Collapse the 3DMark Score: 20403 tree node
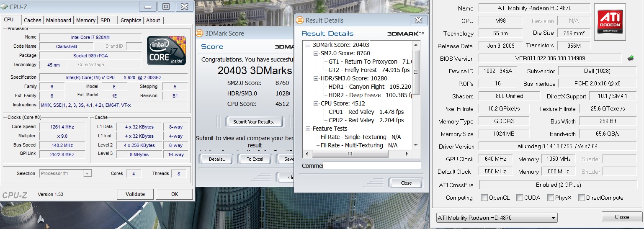 [308, 45]
